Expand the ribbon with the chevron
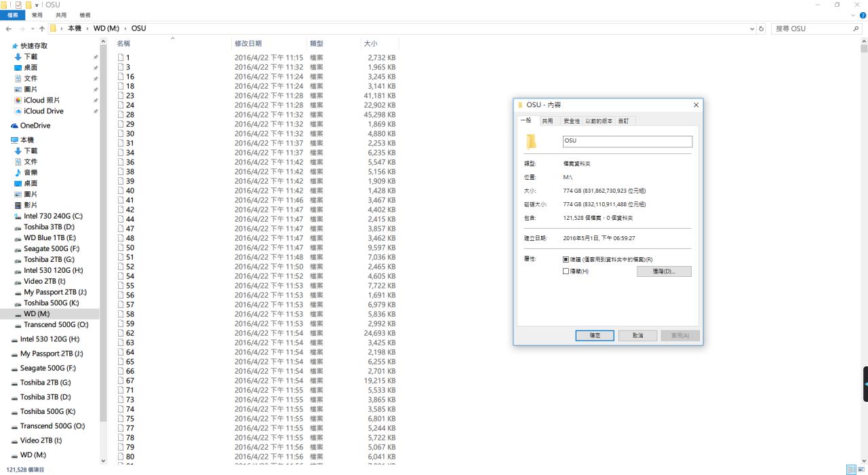Screen dimensions: 868x475 point(853,15)
